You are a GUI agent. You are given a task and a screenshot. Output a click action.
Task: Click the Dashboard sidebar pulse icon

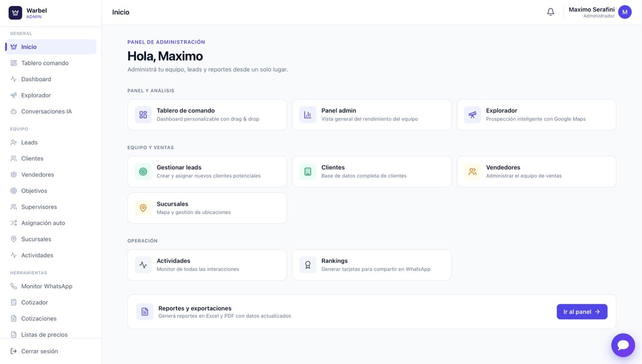(14, 79)
